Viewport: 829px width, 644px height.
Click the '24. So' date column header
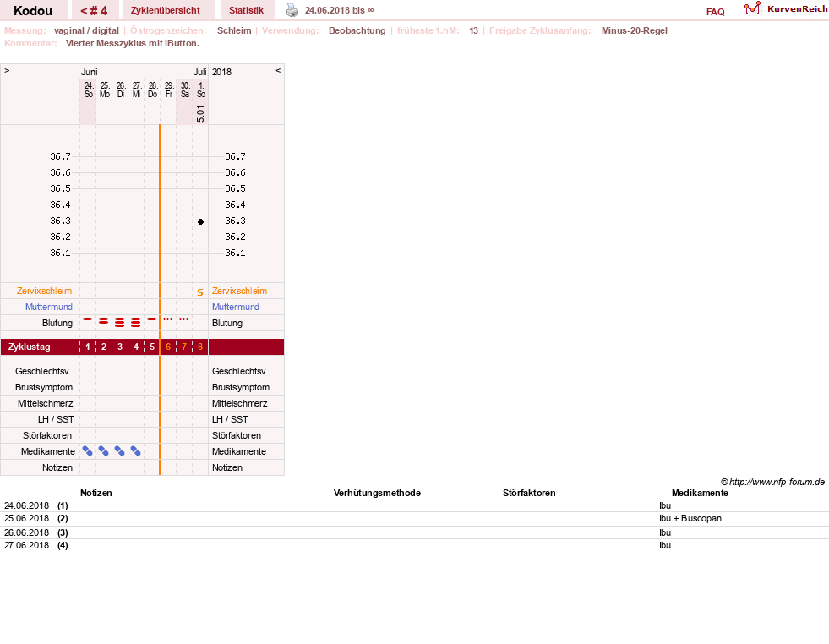88,90
